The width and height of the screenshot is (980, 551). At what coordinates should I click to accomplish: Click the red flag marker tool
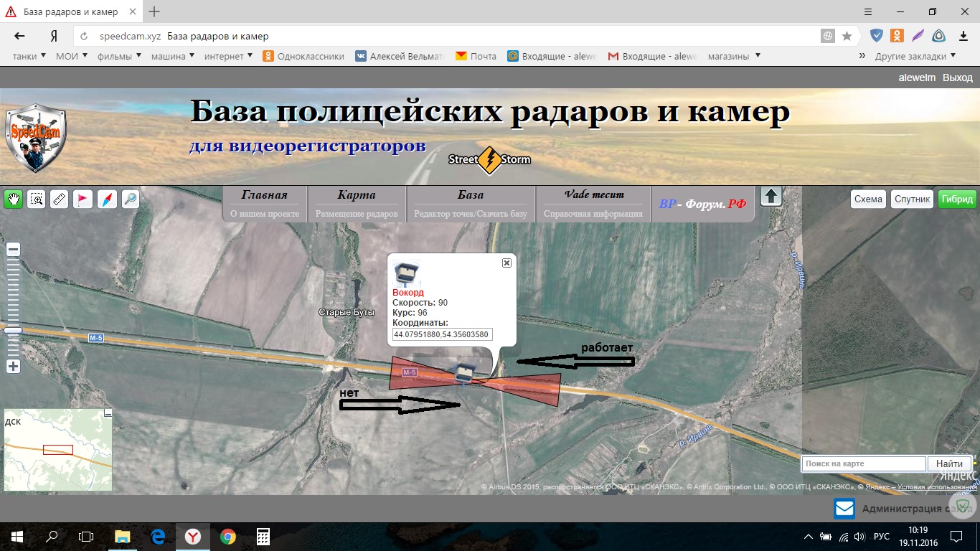pos(83,199)
